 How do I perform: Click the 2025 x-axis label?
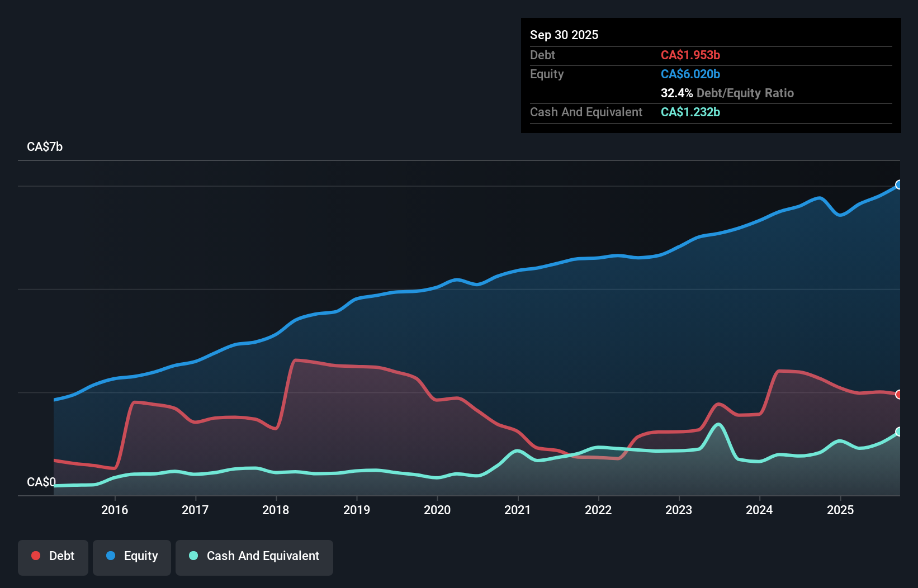pos(840,510)
